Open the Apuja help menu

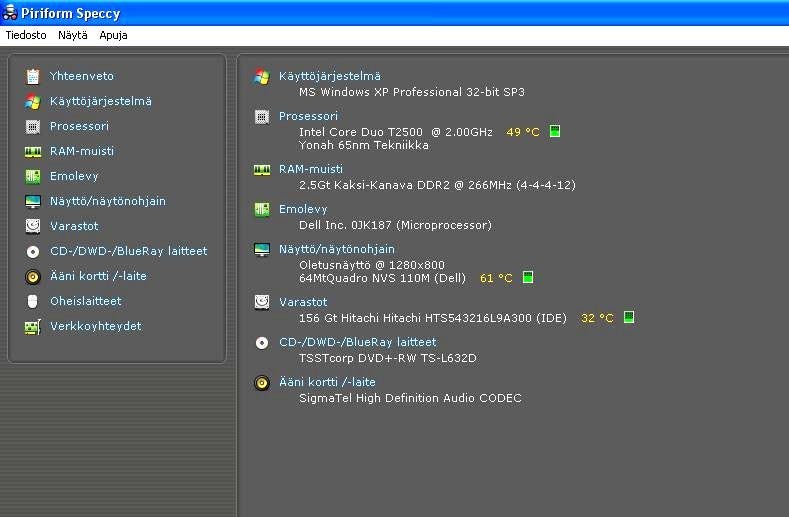point(113,35)
